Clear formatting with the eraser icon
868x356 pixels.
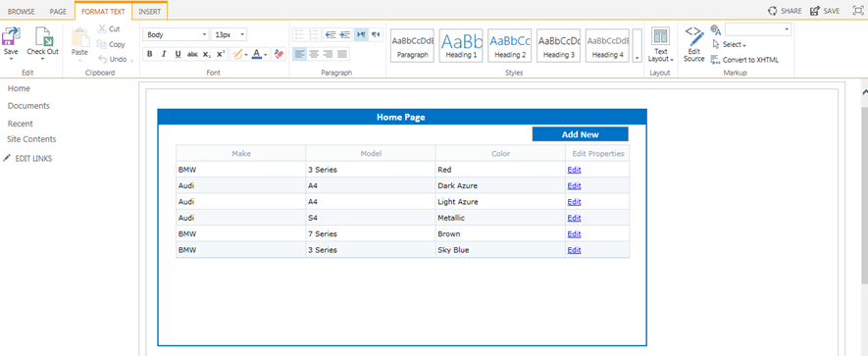click(279, 54)
